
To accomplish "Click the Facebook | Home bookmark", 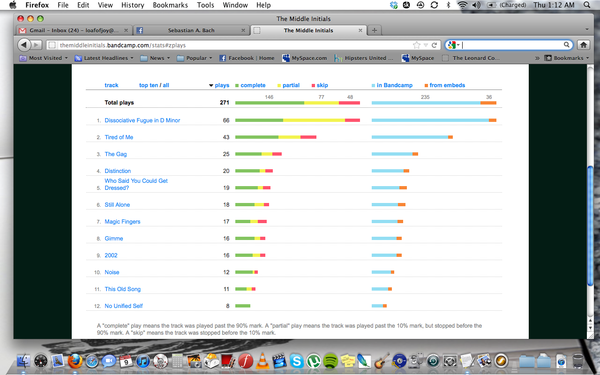I will pyautogui.click(x=247, y=58).
